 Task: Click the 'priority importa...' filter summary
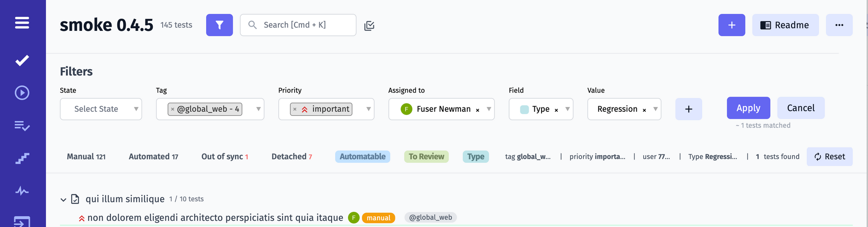[x=598, y=157]
